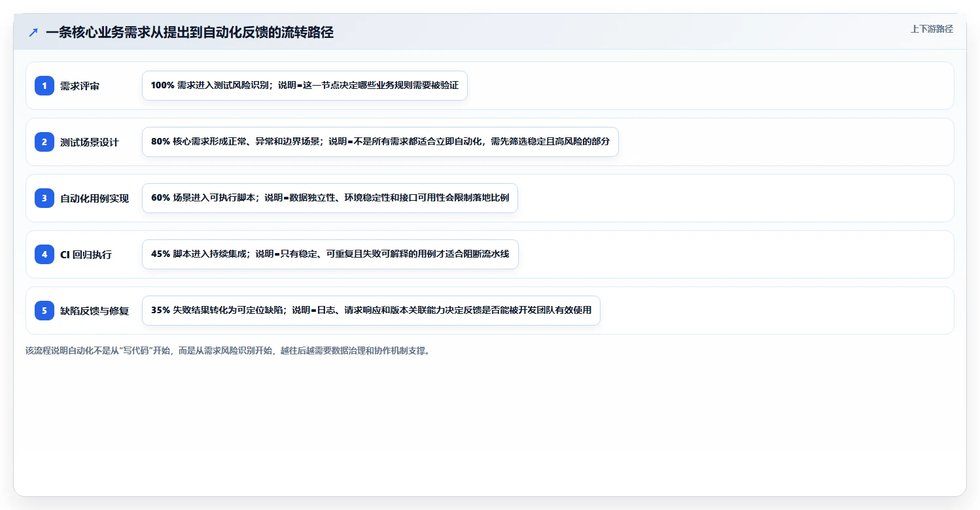Click the step 2 number badge
The image size is (980, 510).
pos(44,142)
